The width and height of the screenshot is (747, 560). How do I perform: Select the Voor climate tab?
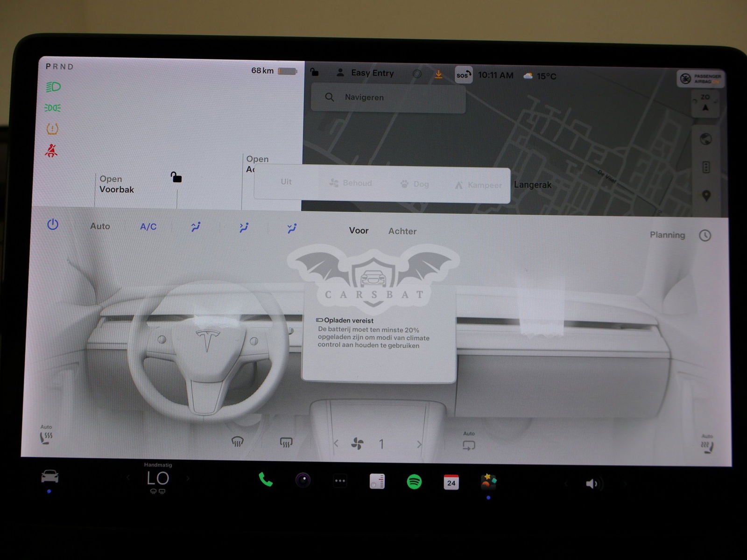tap(359, 231)
